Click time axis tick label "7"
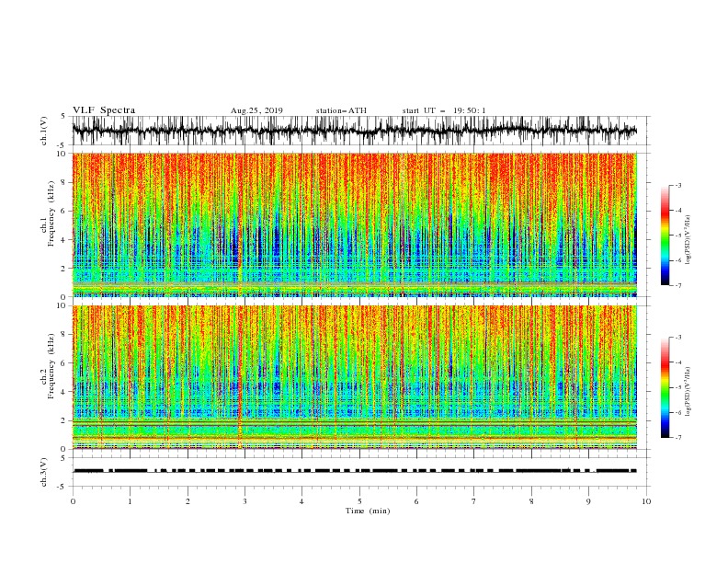The image size is (728, 563). 474,501
